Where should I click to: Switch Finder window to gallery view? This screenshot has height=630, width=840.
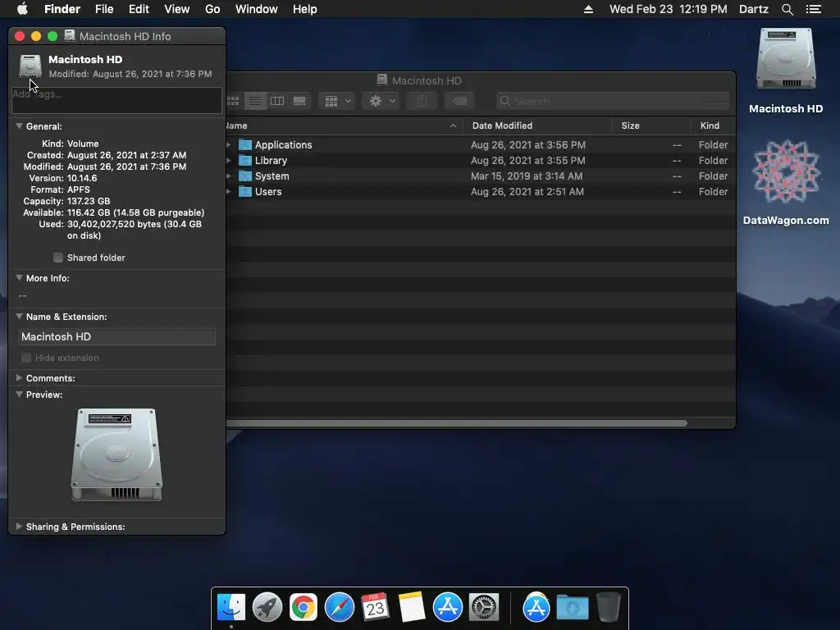pos(299,101)
